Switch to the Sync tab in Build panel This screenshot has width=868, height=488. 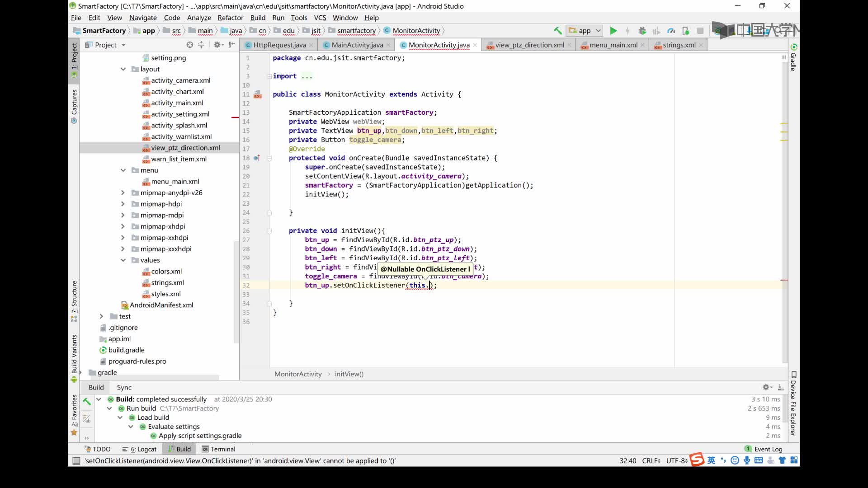pos(124,387)
